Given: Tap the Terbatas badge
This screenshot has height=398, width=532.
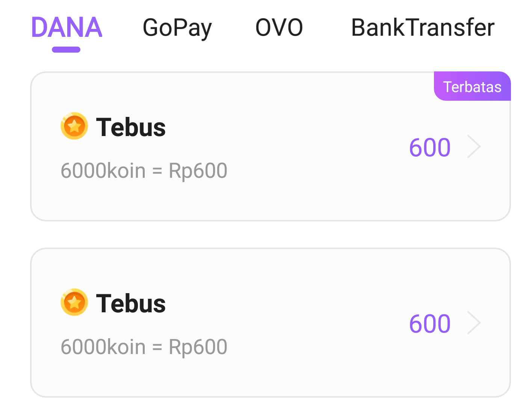Looking at the screenshot, I should point(472,87).
